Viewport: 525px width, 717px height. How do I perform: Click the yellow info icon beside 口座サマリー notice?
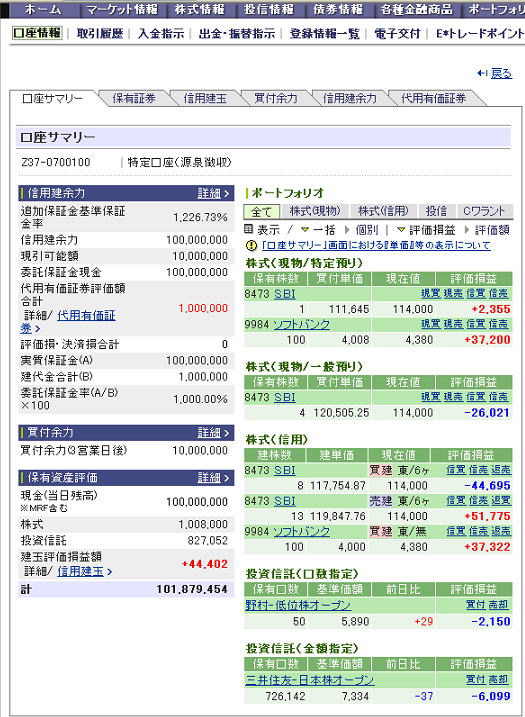click(x=251, y=246)
